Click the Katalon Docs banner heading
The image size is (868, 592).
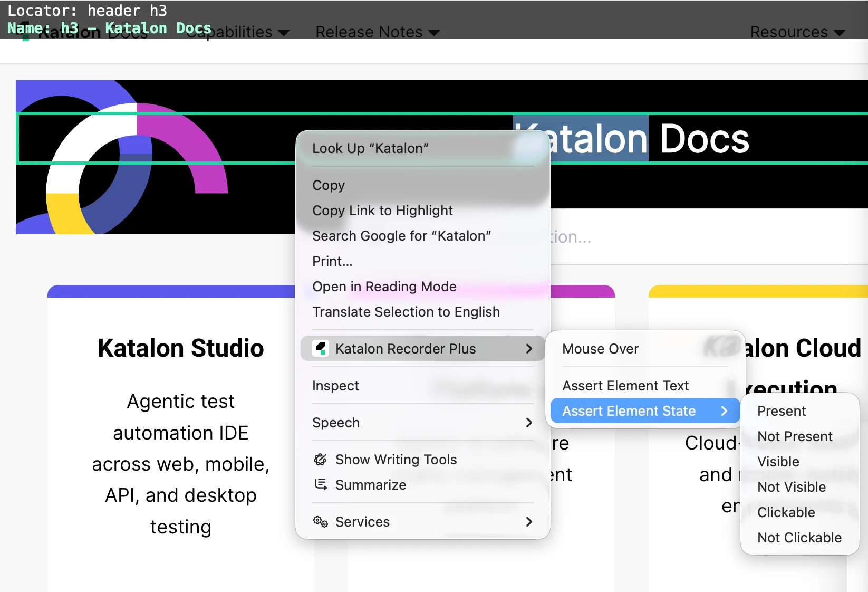(x=632, y=139)
